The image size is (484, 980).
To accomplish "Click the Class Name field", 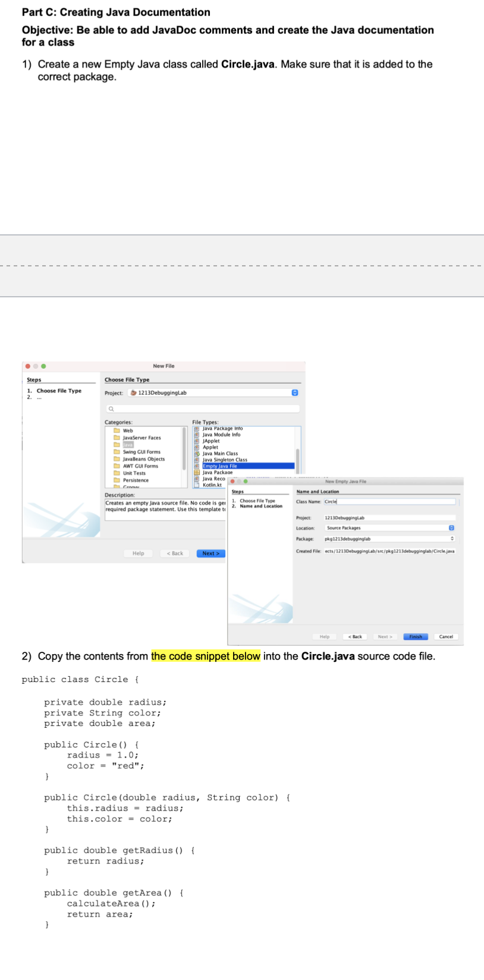I will pyautogui.click(x=389, y=502).
